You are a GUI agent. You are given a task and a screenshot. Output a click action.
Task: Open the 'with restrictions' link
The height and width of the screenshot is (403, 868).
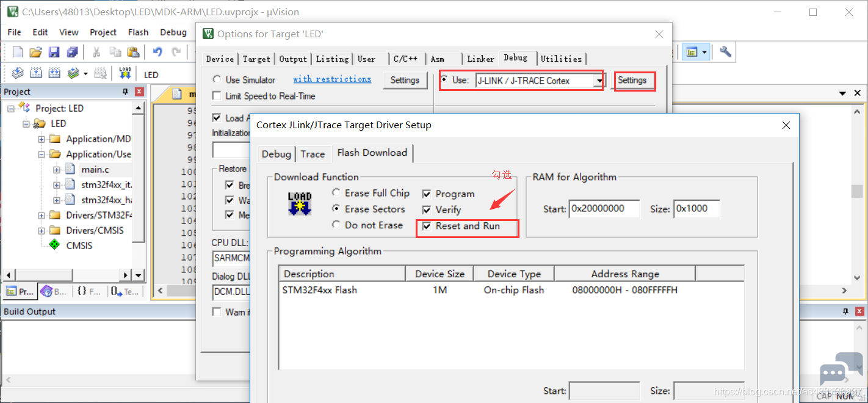[332, 79]
